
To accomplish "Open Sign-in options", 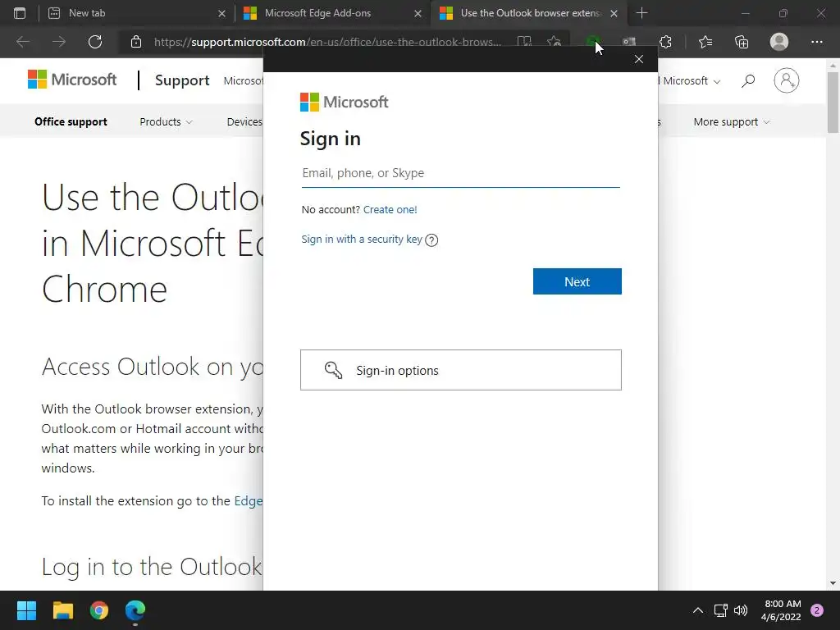I will pos(461,370).
